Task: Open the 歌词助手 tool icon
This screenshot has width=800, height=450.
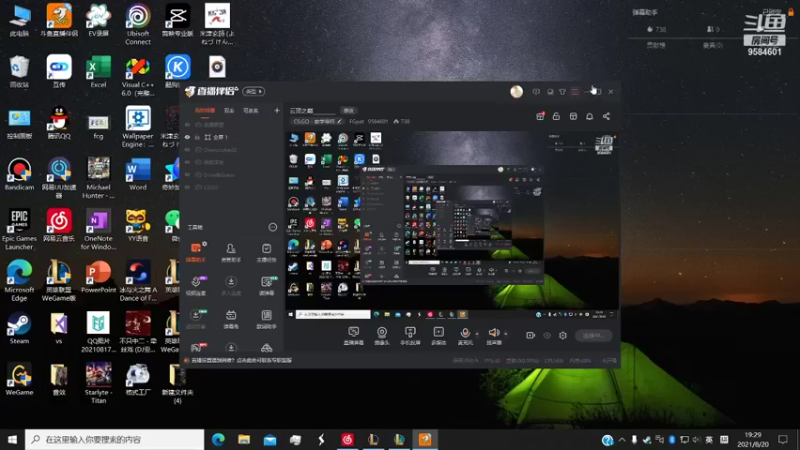Action: point(266,319)
